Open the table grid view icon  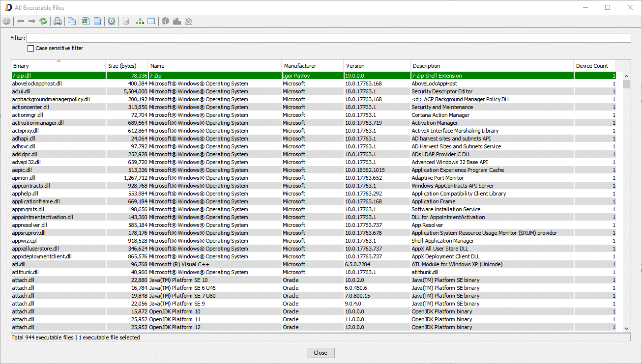151,21
